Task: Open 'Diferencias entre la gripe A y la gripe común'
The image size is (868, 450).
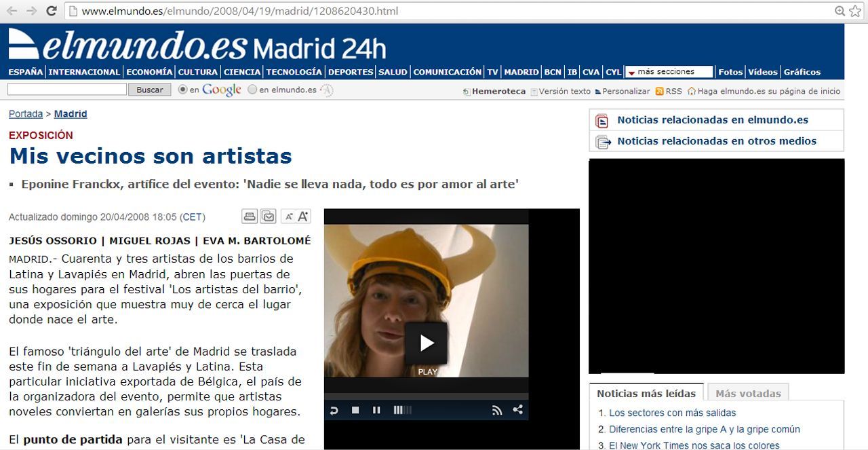Action: pos(705,429)
